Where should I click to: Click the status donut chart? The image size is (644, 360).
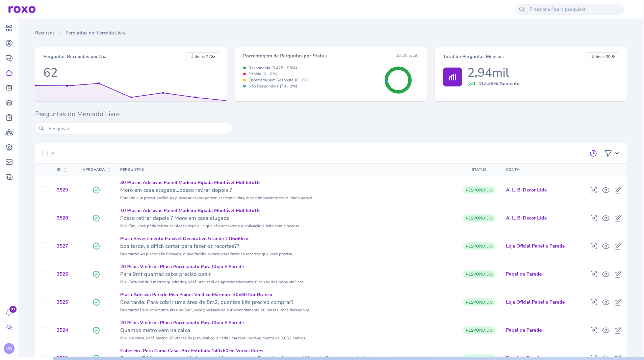click(398, 80)
